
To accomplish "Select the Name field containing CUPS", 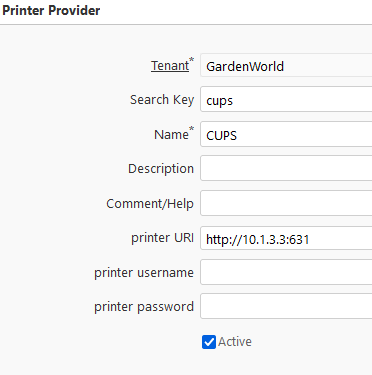I will 286,134.
